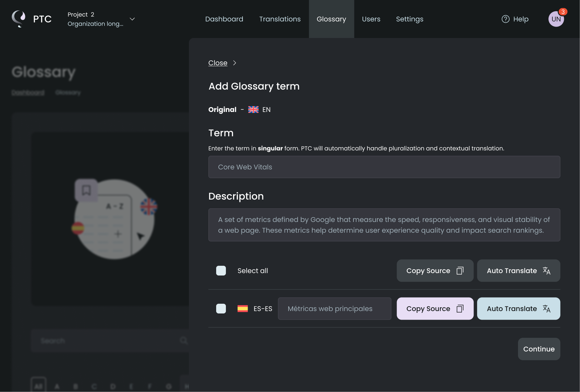Click the chevron arrow next to Close
The image size is (580, 392).
235,63
